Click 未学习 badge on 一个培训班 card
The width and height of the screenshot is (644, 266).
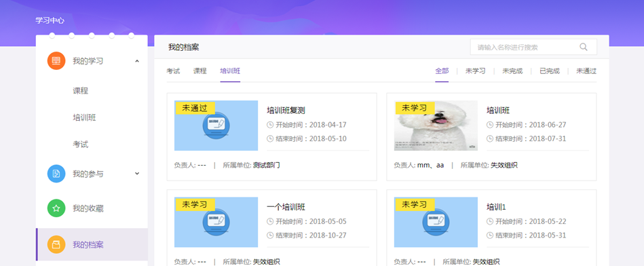195,204
